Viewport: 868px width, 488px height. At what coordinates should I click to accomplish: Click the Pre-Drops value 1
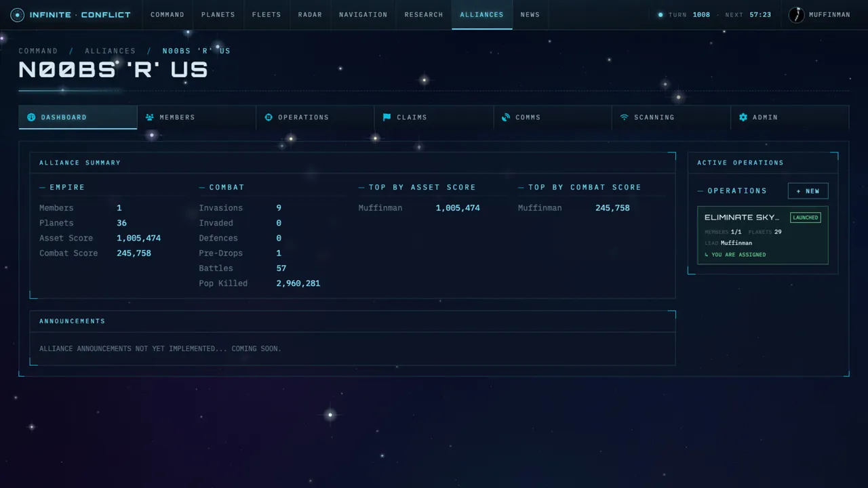[x=279, y=253]
